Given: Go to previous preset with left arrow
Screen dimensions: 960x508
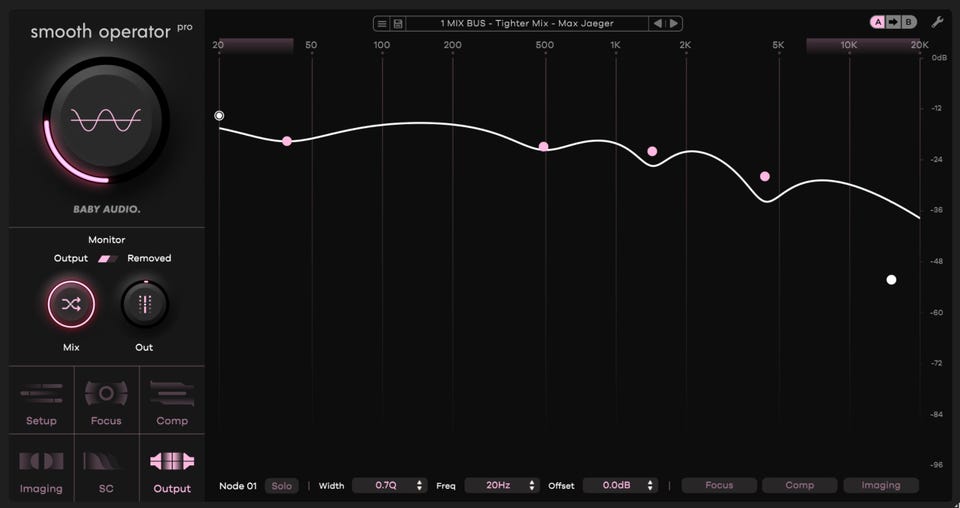Looking at the screenshot, I should pos(658,24).
